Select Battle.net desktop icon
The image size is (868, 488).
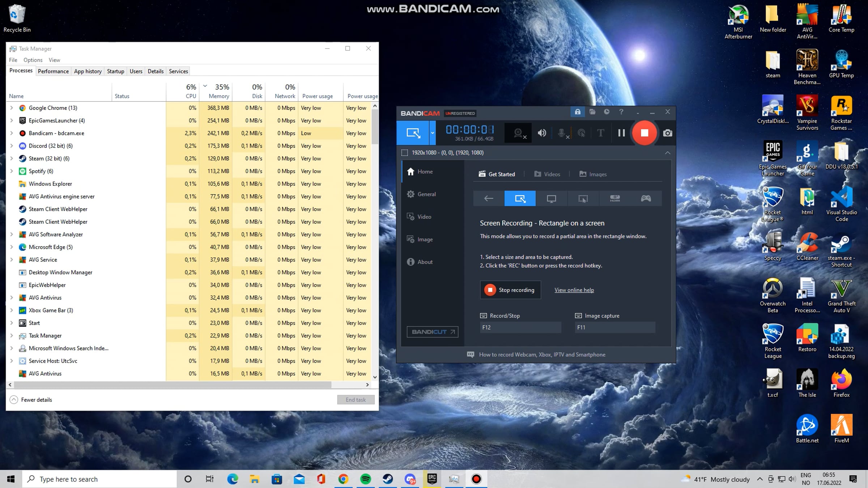[807, 429]
